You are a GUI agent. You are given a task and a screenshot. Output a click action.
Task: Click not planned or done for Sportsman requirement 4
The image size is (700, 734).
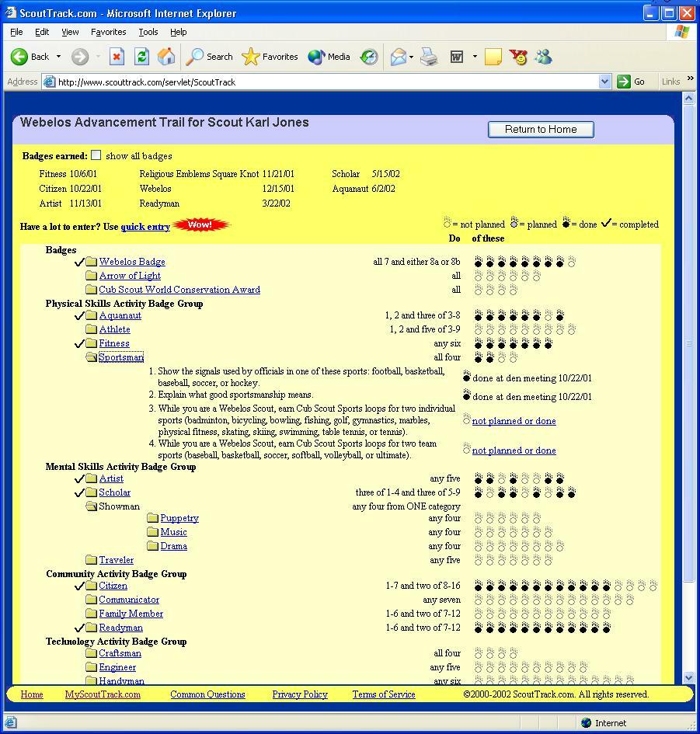(x=514, y=450)
